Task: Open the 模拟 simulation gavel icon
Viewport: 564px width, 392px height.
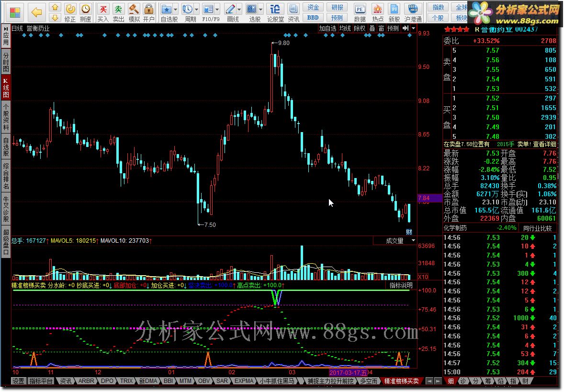Action: 134,12
